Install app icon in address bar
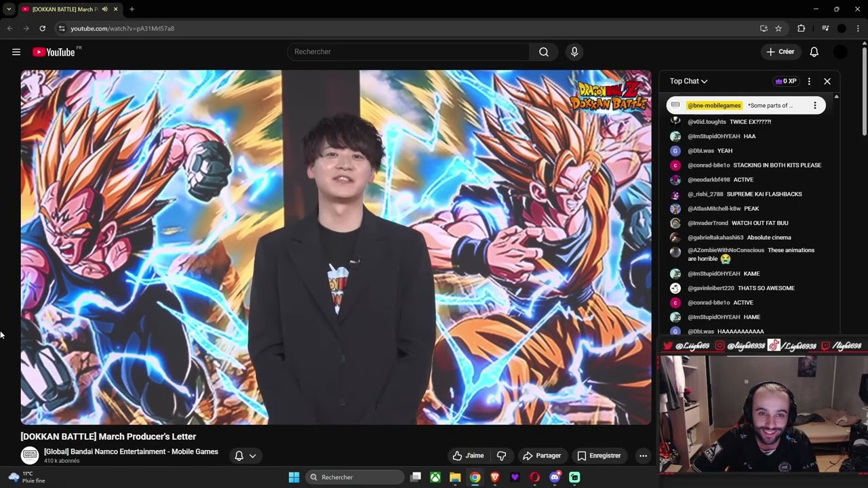 [x=764, y=28]
